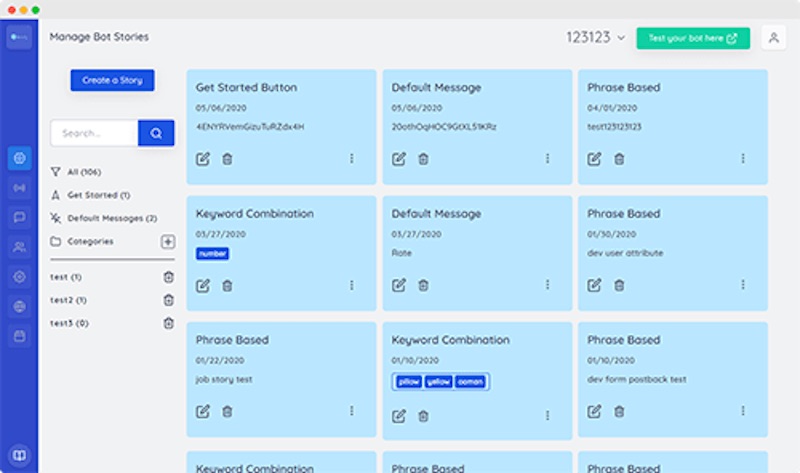Image resolution: width=800 pixels, height=473 pixels.
Task: Open the store sidebar icon
Action: coord(19,336)
